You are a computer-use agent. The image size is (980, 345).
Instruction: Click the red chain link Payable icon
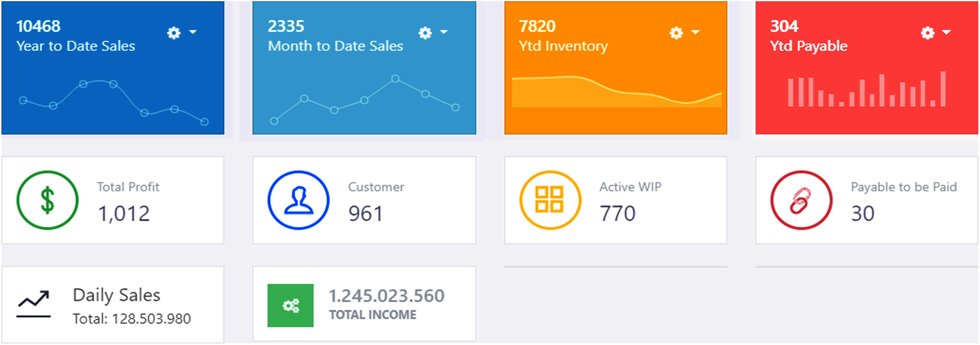pyautogui.click(x=801, y=200)
